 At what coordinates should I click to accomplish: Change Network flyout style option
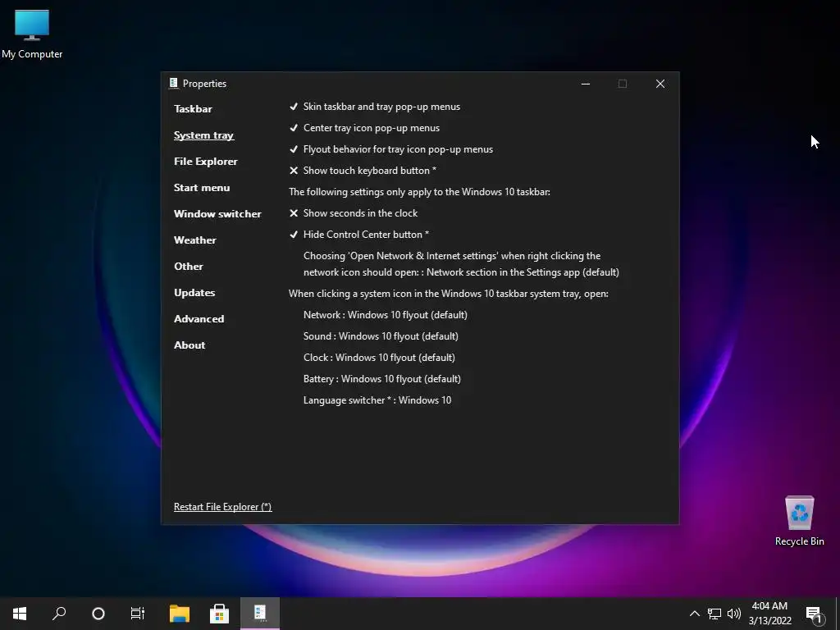386,315
